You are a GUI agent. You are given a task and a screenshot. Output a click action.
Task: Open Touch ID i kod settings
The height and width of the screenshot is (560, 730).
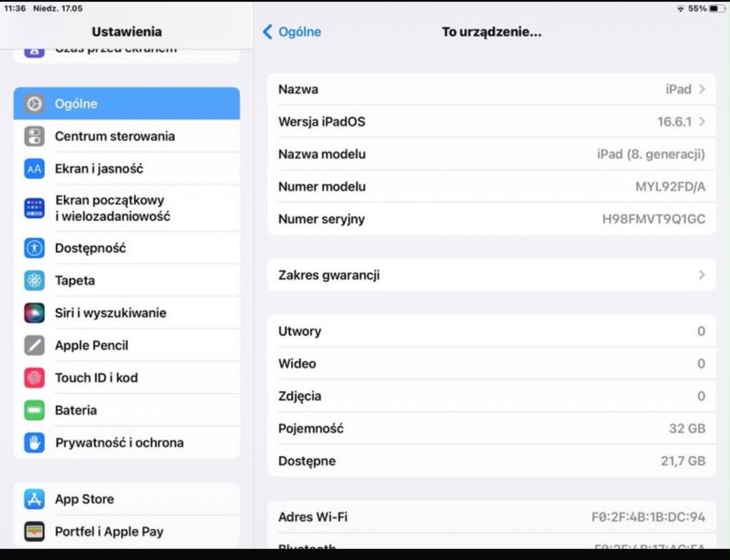pyautogui.click(x=127, y=377)
